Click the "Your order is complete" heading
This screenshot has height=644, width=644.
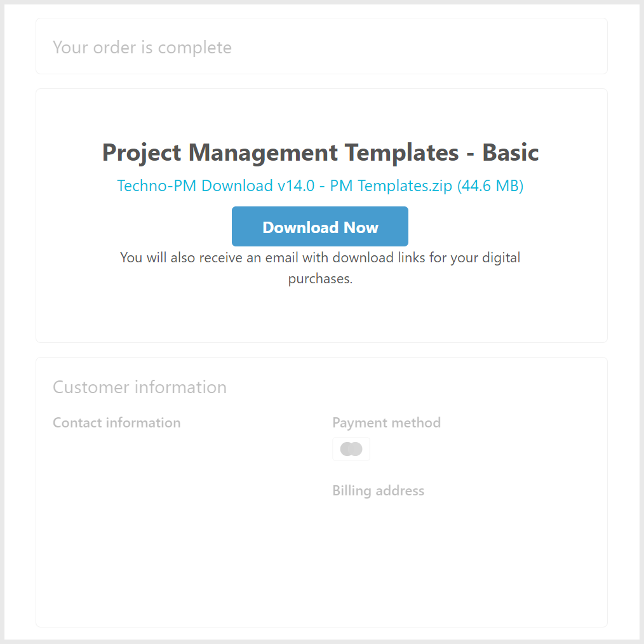142,47
